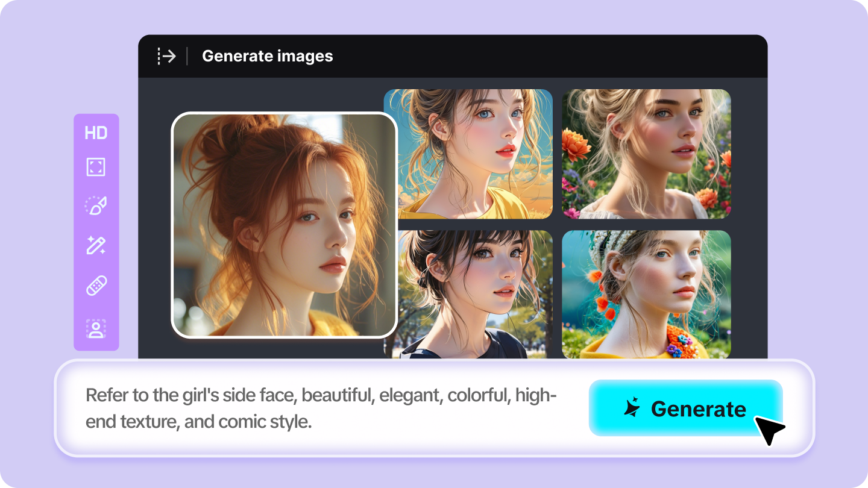The height and width of the screenshot is (488, 868).
Task: Click the dark header bar beside the title
Action: (542, 56)
